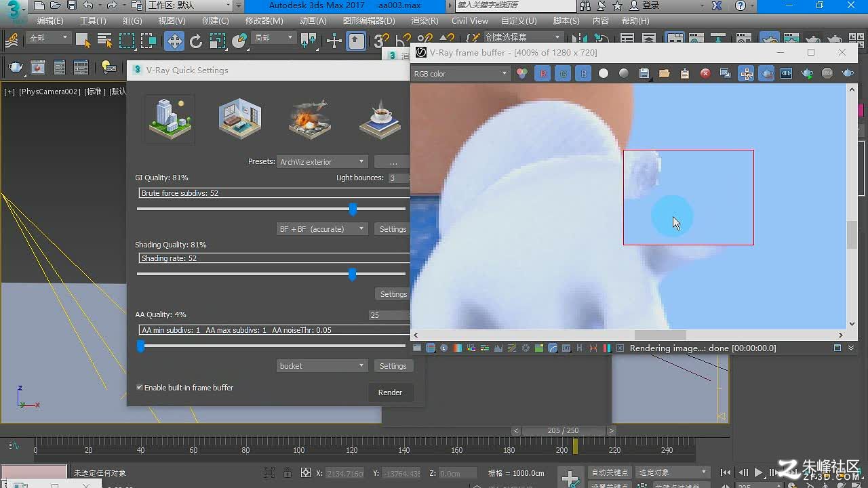The width and height of the screenshot is (868, 488).
Task: Click the Light bounces input field
Action: 399,178
